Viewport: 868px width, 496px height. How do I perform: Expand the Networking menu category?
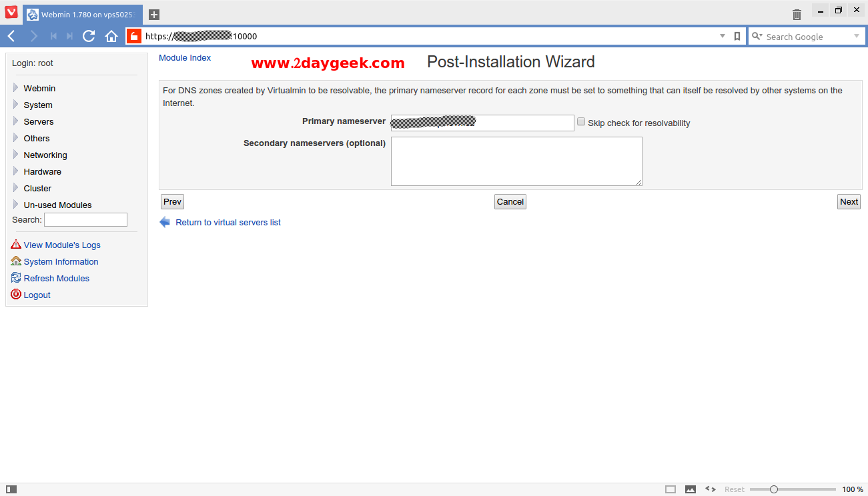pos(45,155)
